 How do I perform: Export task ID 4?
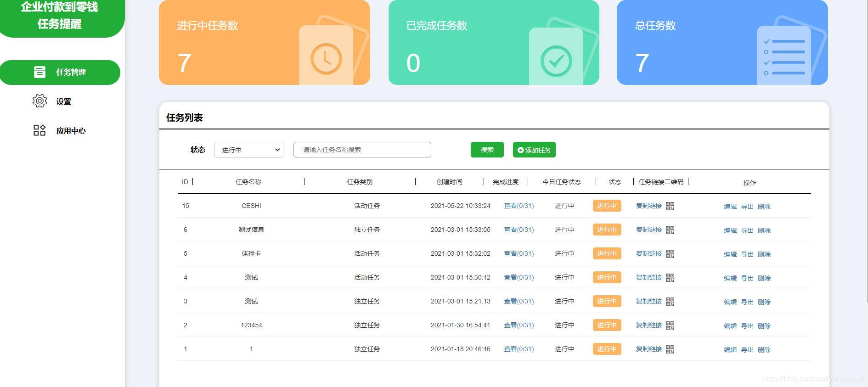pyautogui.click(x=747, y=278)
